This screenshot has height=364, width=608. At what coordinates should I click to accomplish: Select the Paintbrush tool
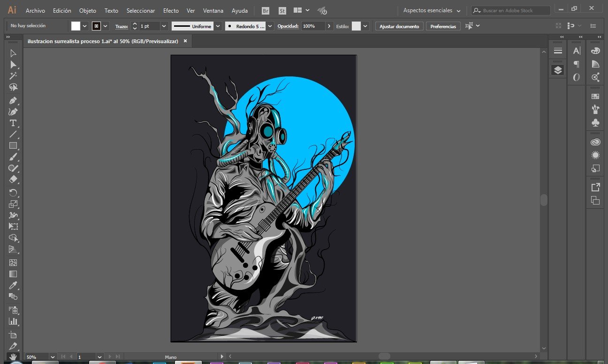tap(13, 157)
